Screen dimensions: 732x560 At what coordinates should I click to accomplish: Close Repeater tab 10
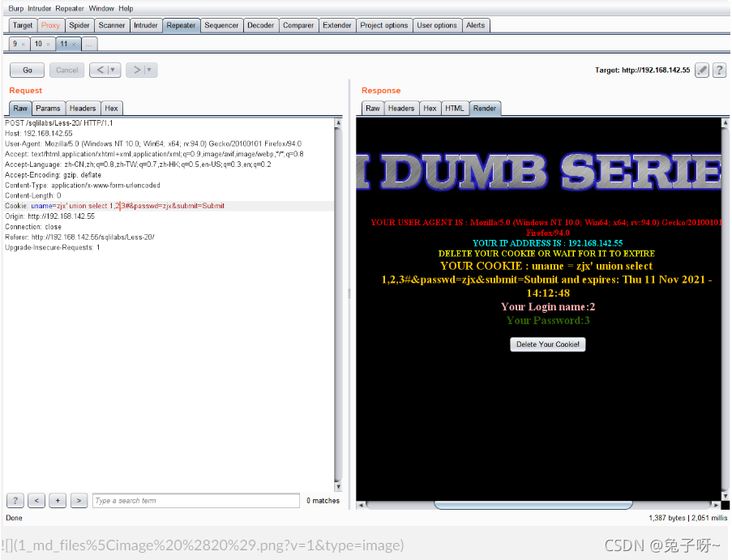click(48, 45)
